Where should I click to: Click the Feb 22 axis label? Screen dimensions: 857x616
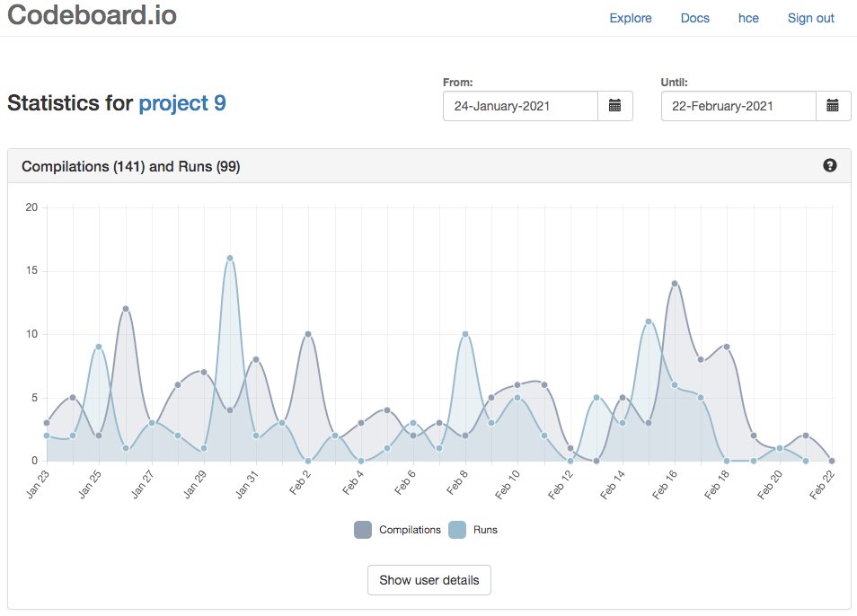822,485
